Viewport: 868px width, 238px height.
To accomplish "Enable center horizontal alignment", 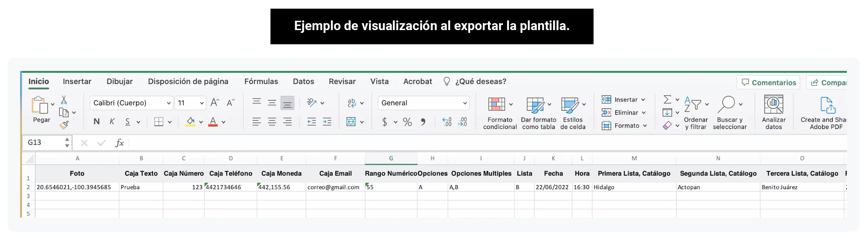I will (x=272, y=122).
